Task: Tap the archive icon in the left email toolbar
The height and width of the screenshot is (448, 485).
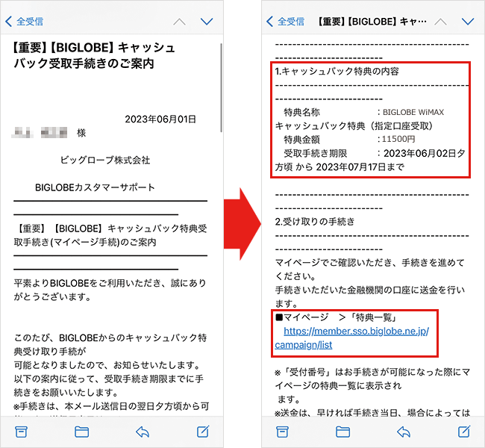Action: point(22,431)
